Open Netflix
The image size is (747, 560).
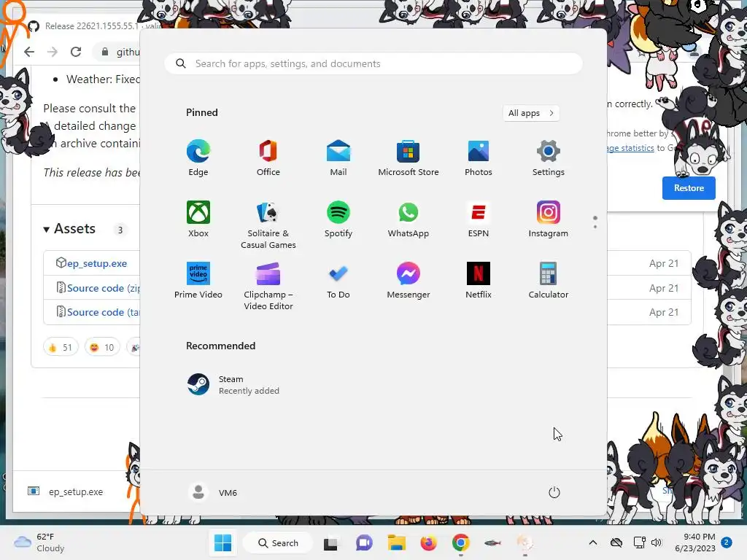click(x=479, y=281)
